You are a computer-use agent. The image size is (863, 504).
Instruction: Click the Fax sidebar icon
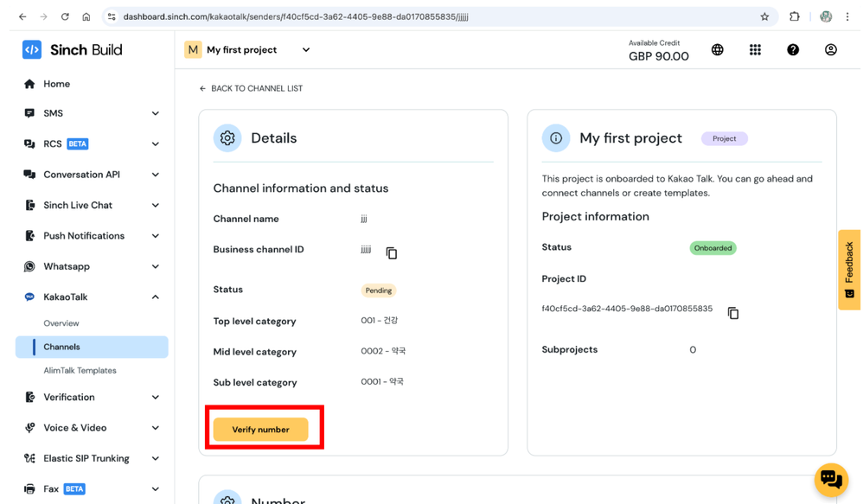point(29,488)
